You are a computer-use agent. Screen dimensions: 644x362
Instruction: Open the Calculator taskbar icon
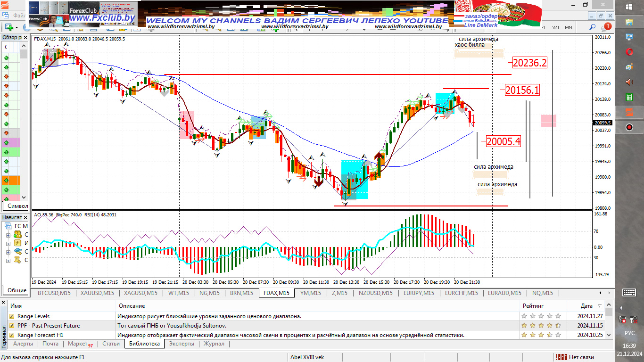click(629, 97)
